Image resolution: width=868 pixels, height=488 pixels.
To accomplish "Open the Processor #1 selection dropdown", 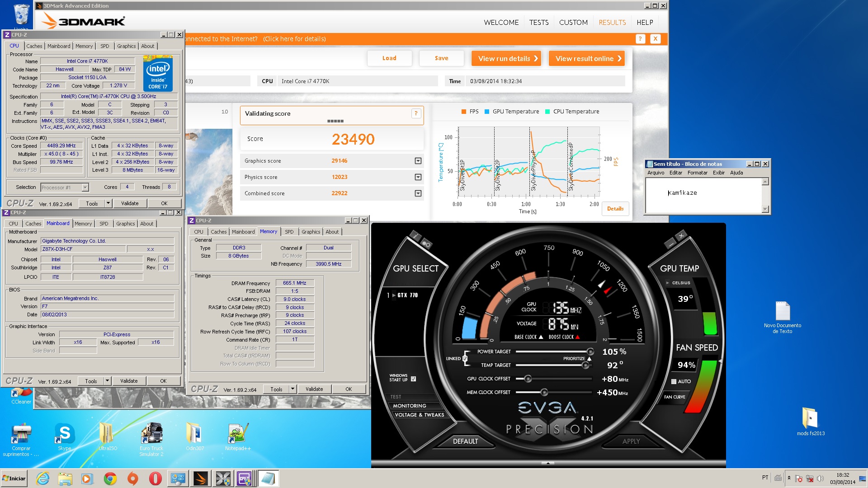I will point(85,187).
